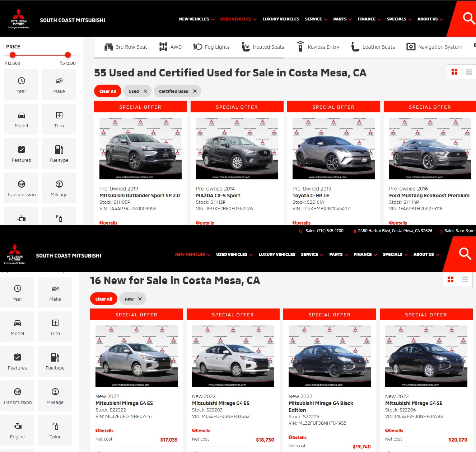Open Specials menu in lower header

click(x=395, y=254)
